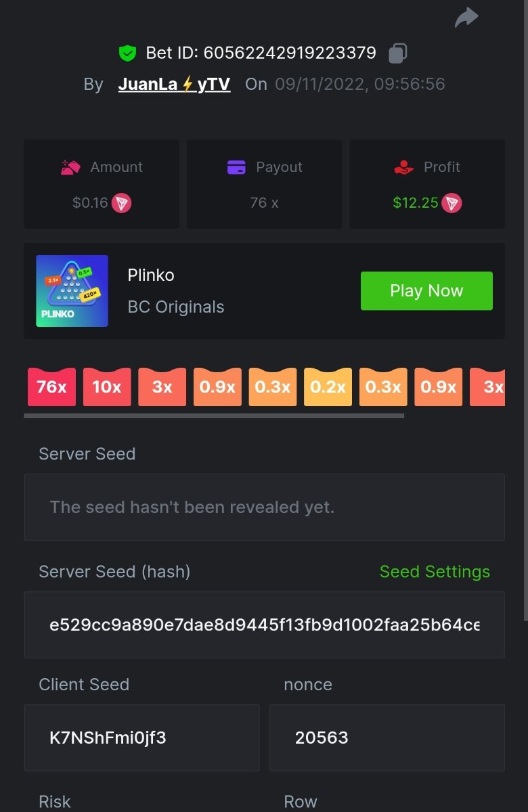Click the TRON coin icon beside $0.16

(122, 203)
